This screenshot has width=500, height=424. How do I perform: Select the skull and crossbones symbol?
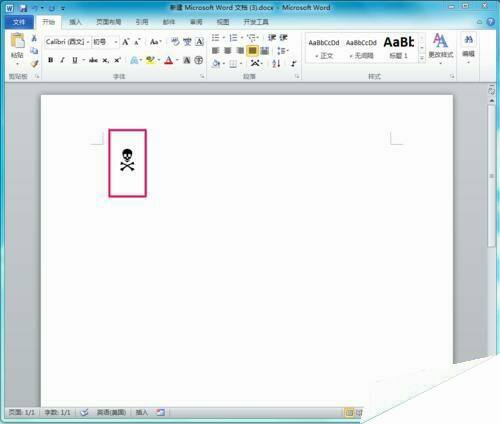[x=127, y=160]
